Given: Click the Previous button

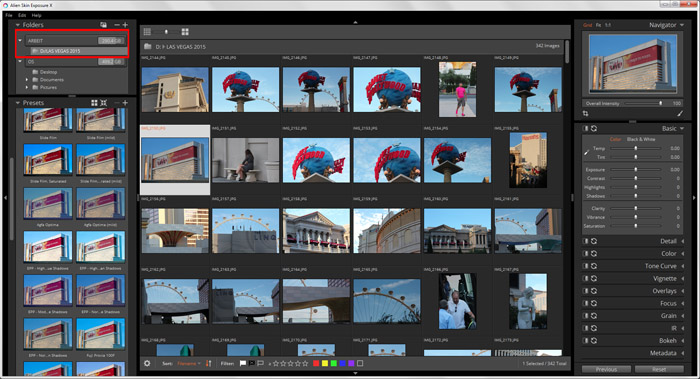Looking at the screenshot, I should (x=606, y=370).
